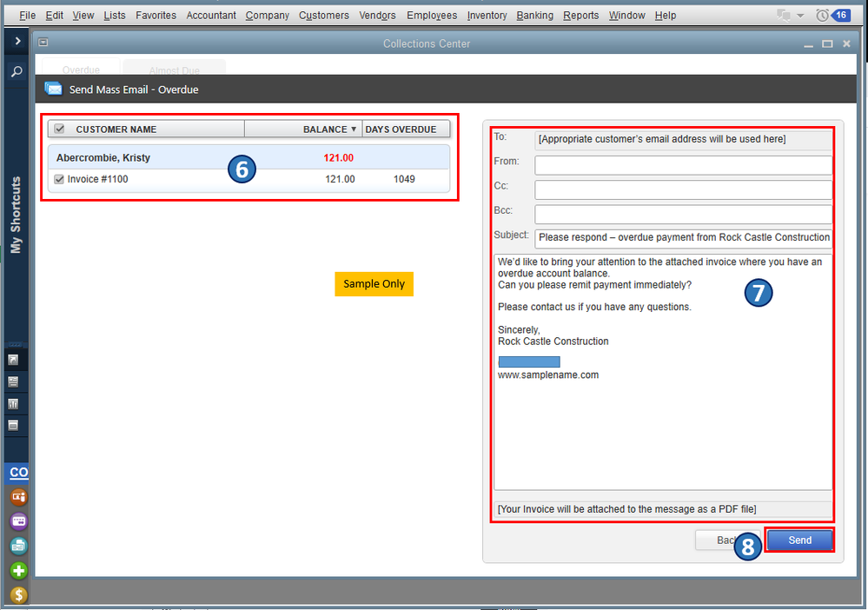Select the Open Windows sidebar icon
Image resolution: width=868 pixels, height=610 pixels.
coord(13,425)
